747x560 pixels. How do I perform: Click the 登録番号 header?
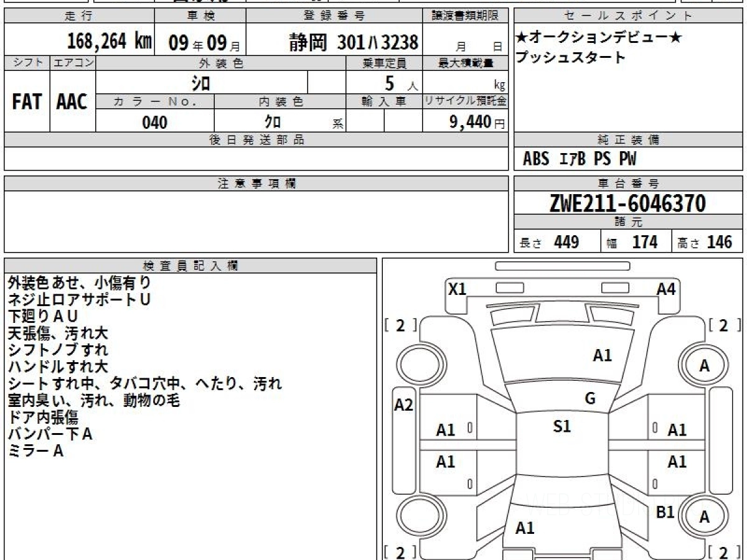335,16
